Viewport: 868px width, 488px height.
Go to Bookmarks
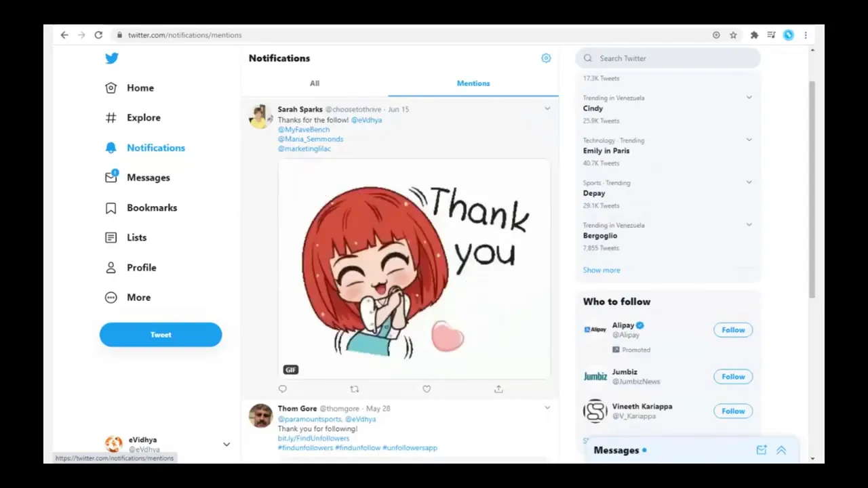(x=152, y=208)
